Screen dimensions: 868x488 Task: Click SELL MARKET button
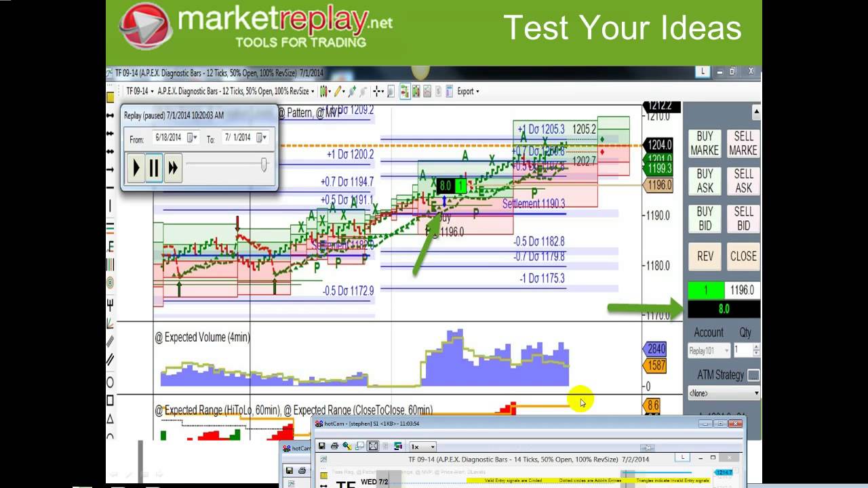point(743,143)
